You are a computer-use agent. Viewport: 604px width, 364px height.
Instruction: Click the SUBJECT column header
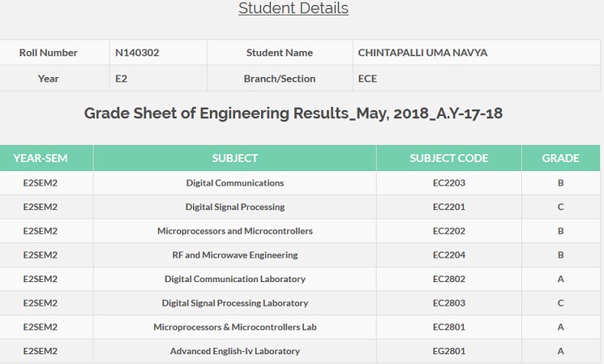(235, 158)
